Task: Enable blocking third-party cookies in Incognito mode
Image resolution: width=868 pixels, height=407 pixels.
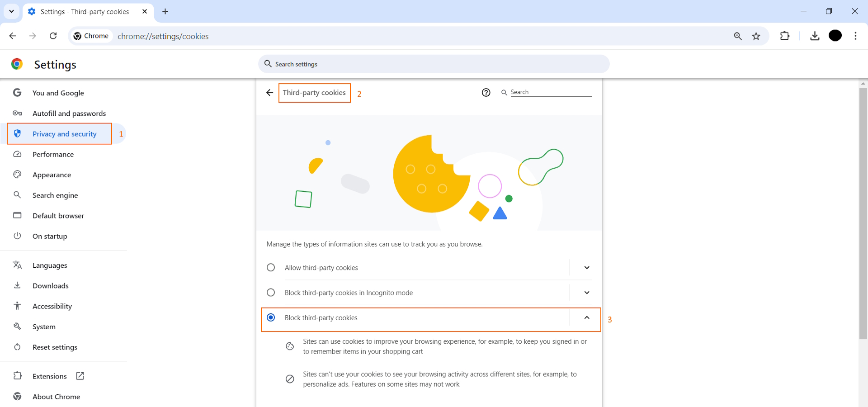Action: tap(271, 293)
